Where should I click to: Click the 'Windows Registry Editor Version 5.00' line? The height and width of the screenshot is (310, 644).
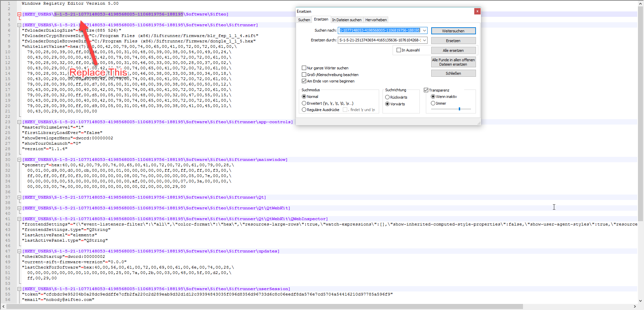[x=70, y=3]
